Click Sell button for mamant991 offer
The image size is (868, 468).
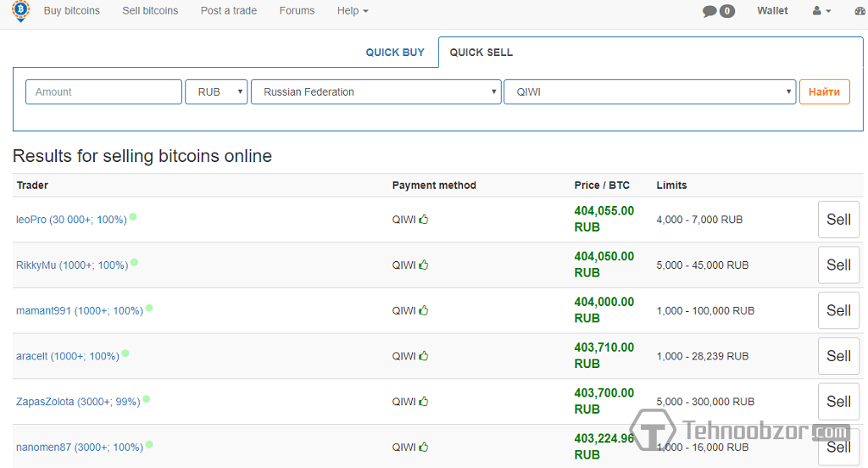838,310
